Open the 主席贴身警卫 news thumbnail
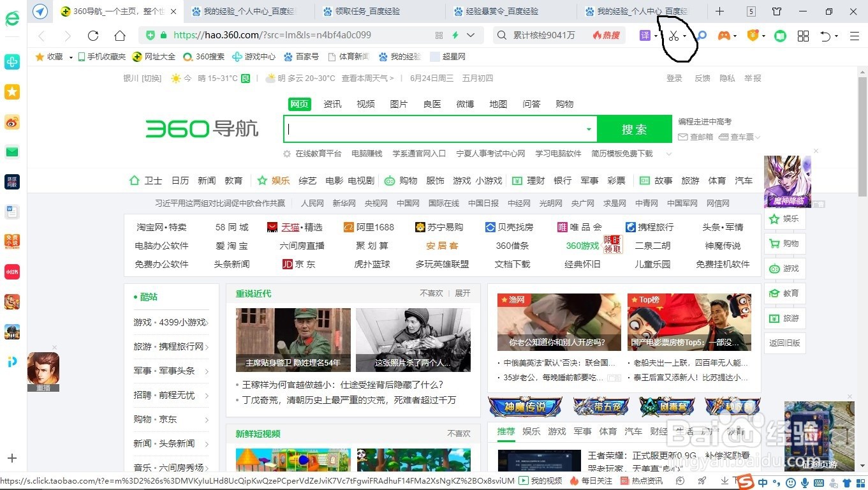This screenshot has height=490, width=868. (x=293, y=340)
